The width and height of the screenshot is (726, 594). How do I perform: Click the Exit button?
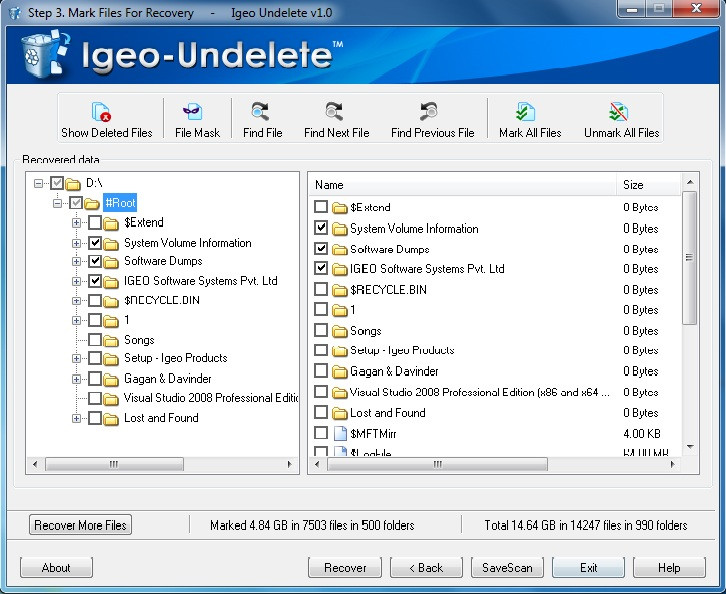pyautogui.click(x=588, y=568)
